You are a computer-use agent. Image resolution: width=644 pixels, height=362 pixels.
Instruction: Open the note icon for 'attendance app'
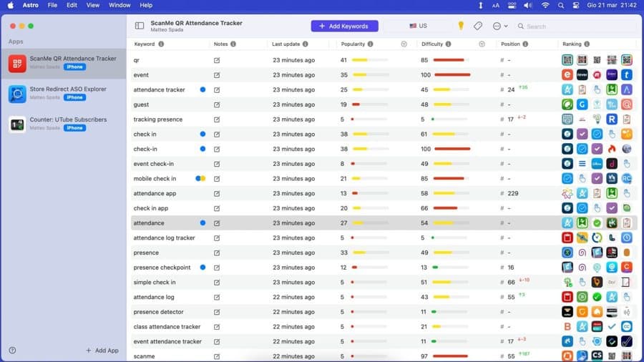coord(217,193)
